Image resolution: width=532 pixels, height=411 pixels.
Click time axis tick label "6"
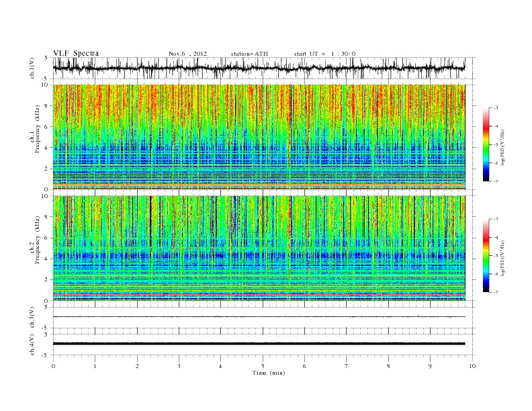304,366
